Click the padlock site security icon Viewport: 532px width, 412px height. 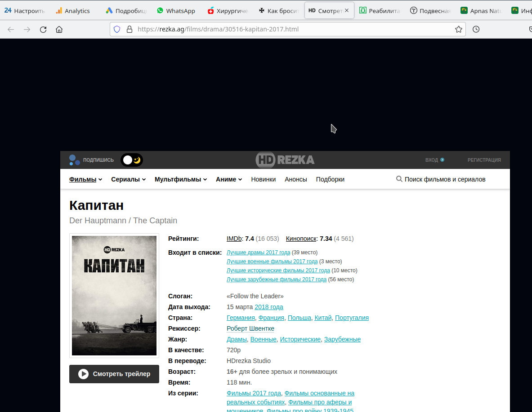click(129, 29)
